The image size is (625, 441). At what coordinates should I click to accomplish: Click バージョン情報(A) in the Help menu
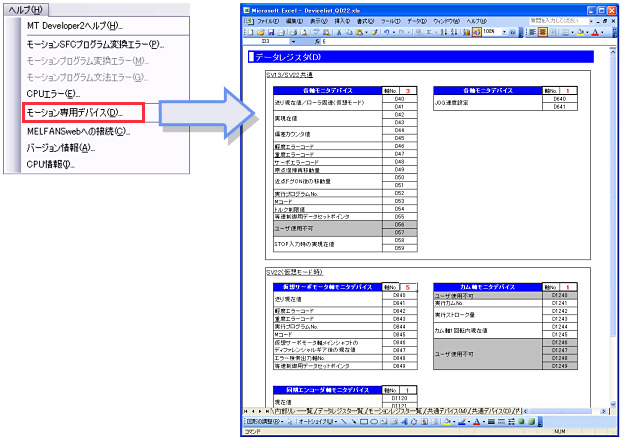(61, 148)
